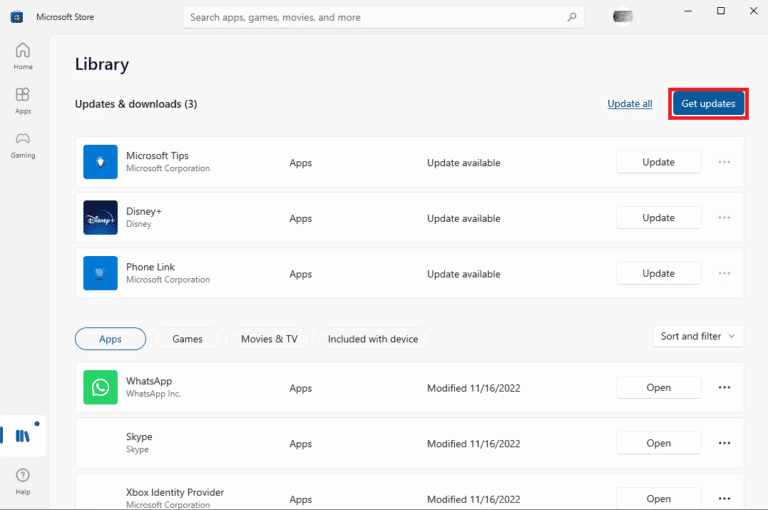
Task: Open the Gaming section in sidebar
Action: [x=23, y=146]
